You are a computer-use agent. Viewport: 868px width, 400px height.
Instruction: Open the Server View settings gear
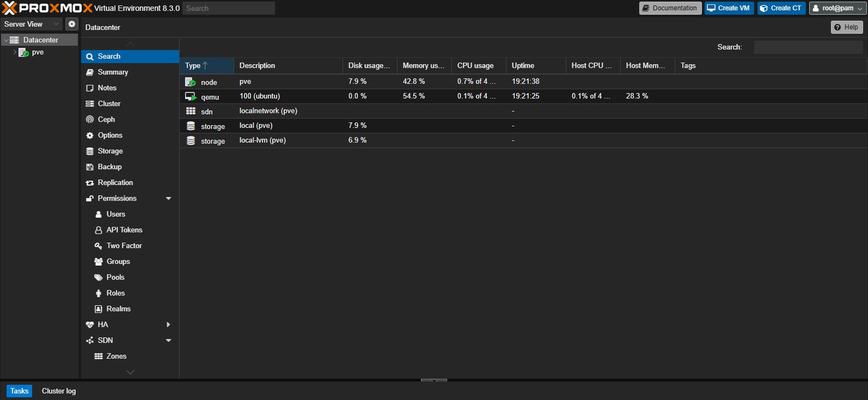(x=72, y=24)
